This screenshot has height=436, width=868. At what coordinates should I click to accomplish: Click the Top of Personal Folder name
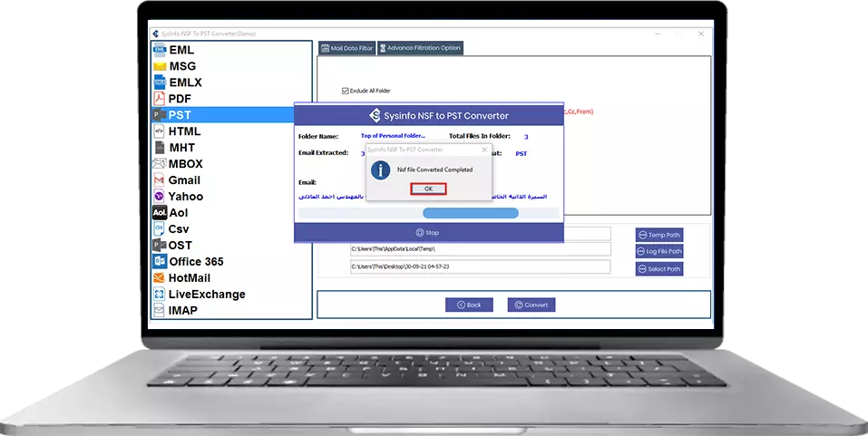[393, 136]
